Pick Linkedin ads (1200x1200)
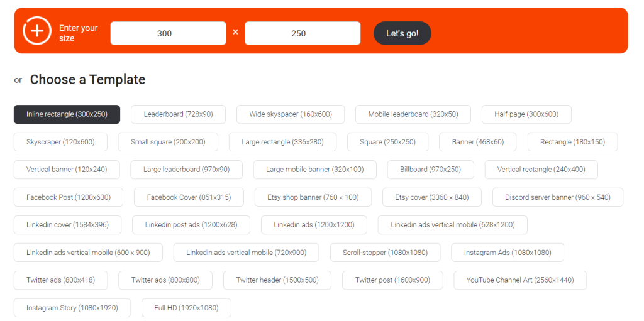 pyautogui.click(x=314, y=225)
